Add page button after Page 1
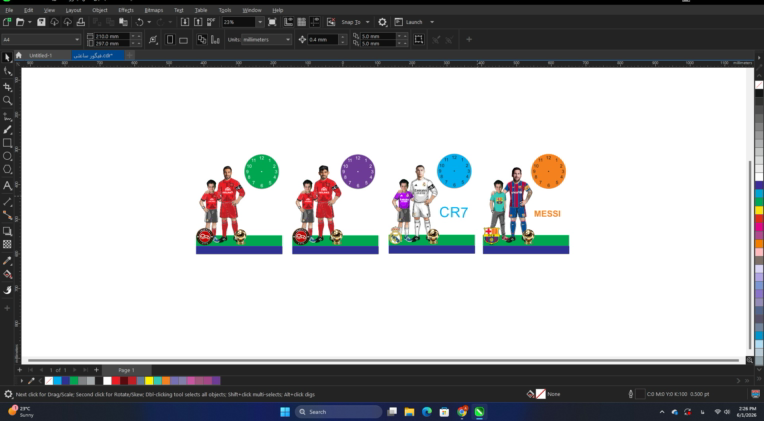Viewport: 764px width, 421px height. pyautogui.click(x=96, y=370)
